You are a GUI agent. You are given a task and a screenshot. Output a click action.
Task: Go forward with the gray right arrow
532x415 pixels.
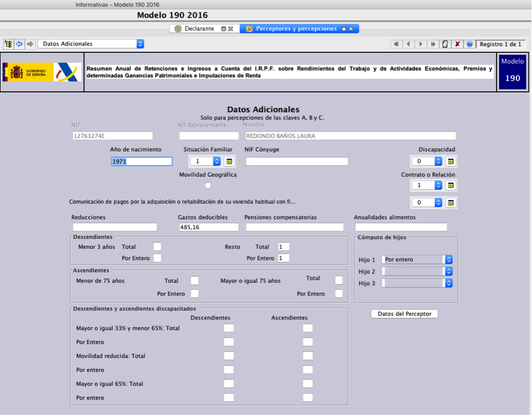[x=30, y=44]
